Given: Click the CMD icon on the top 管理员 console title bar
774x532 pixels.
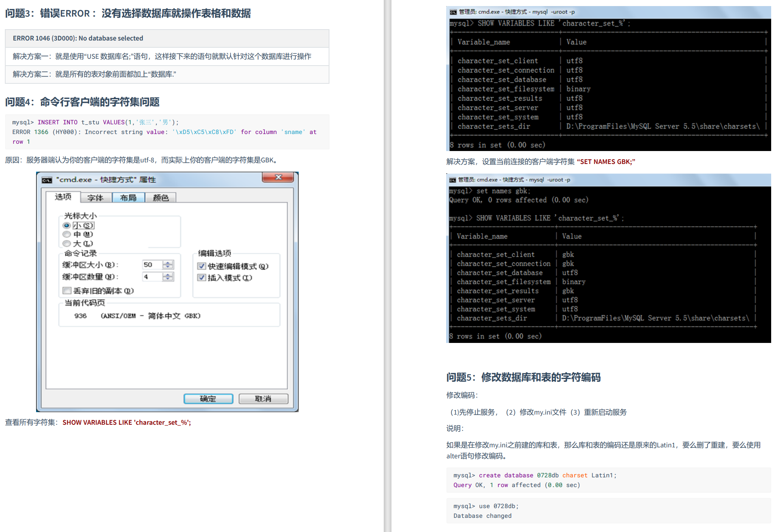Looking at the screenshot, I should pos(452,12).
